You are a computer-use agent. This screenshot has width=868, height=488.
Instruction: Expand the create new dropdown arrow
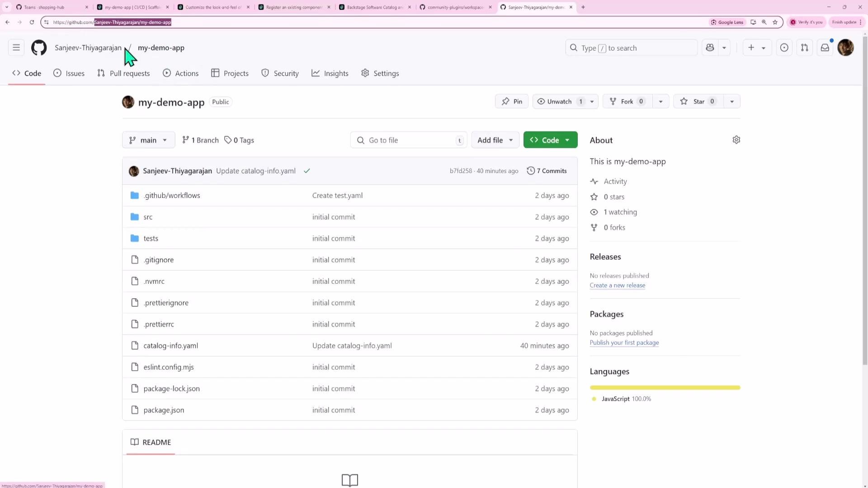tap(764, 48)
